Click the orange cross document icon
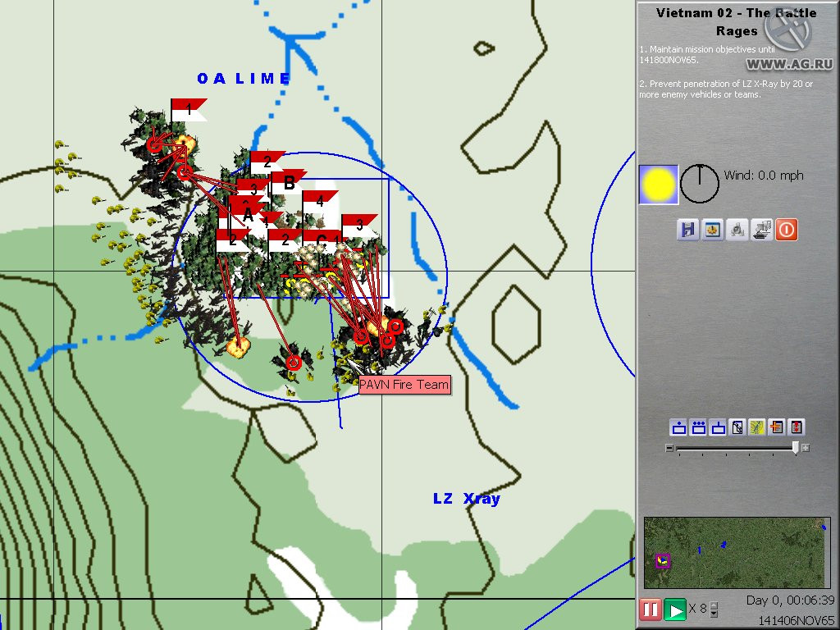Image resolution: width=840 pixels, height=630 pixels. [777, 427]
